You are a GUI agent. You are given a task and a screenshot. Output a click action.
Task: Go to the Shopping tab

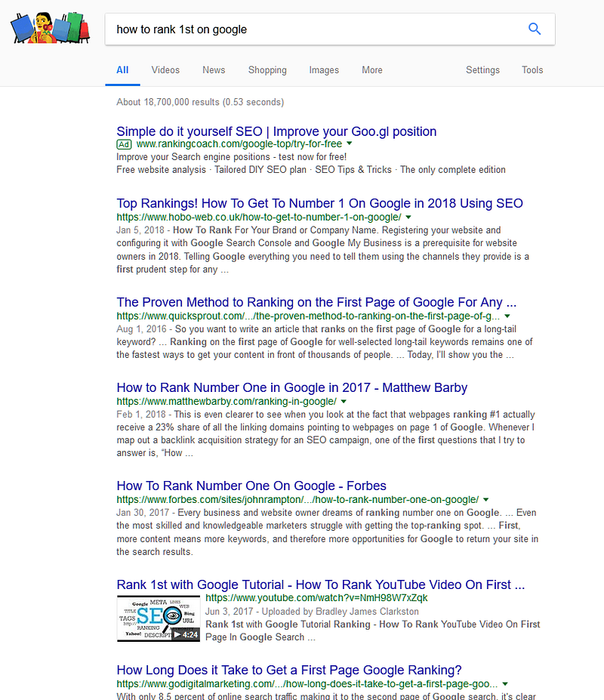[267, 70]
